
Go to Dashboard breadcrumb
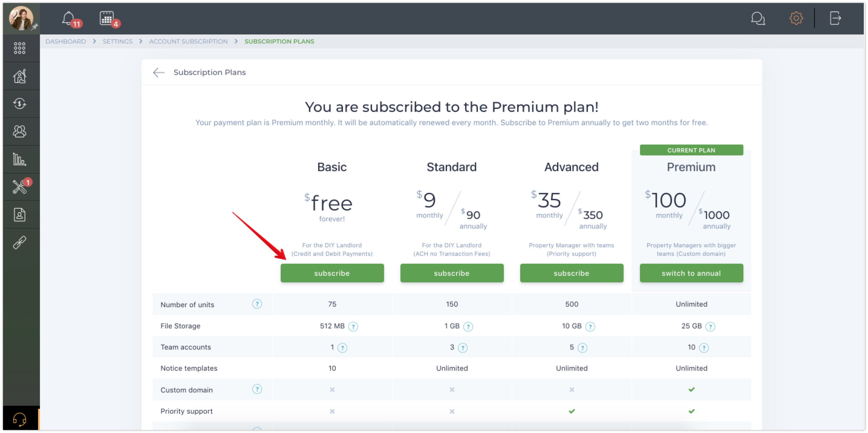coord(66,41)
